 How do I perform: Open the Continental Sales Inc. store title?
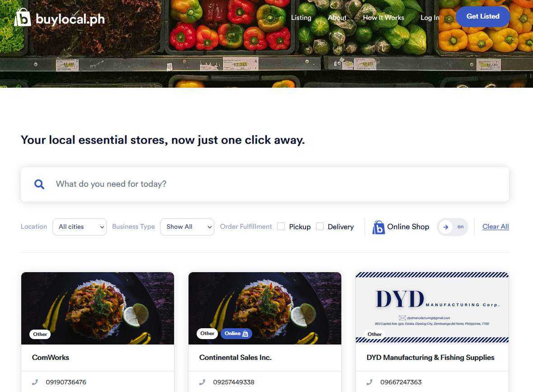pos(235,358)
